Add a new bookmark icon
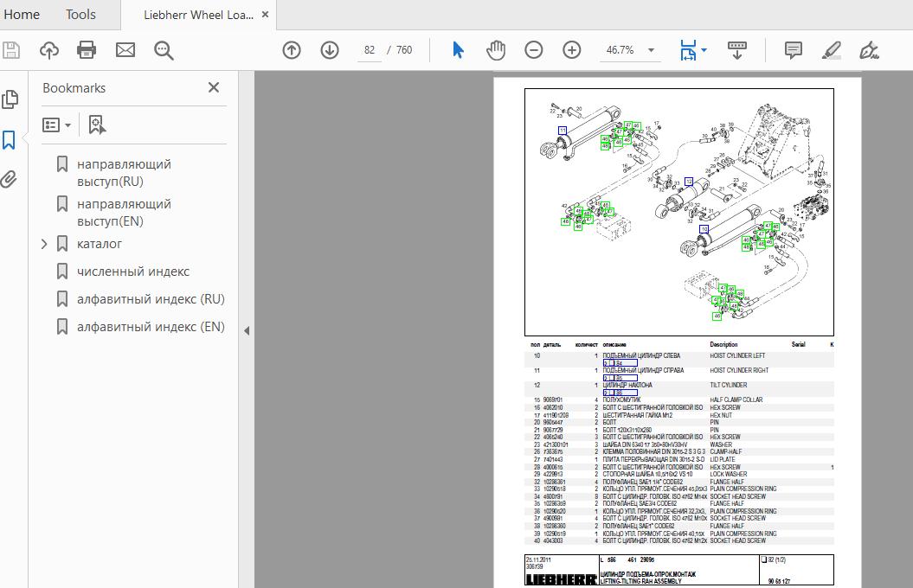This screenshot has width=913, height=588. pyautogui.click(x=97, y=125)
